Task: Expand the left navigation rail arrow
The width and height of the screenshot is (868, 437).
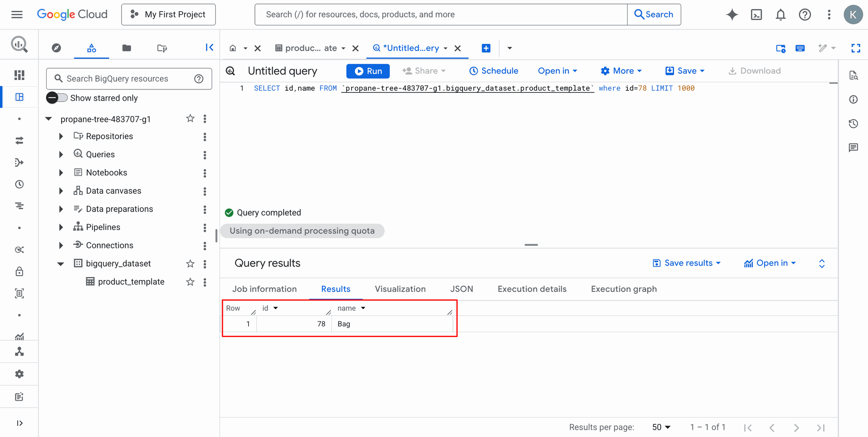Action: (x=19, y=423)
